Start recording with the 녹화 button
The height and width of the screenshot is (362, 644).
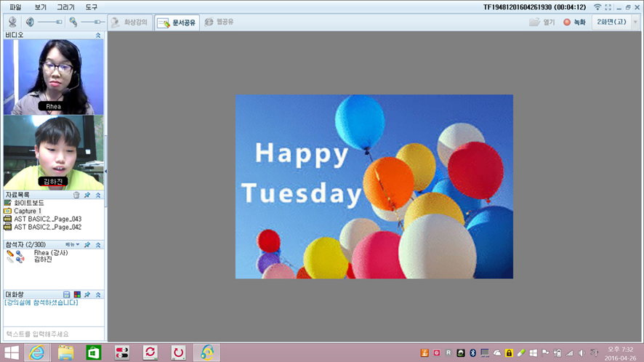[574, 23]
